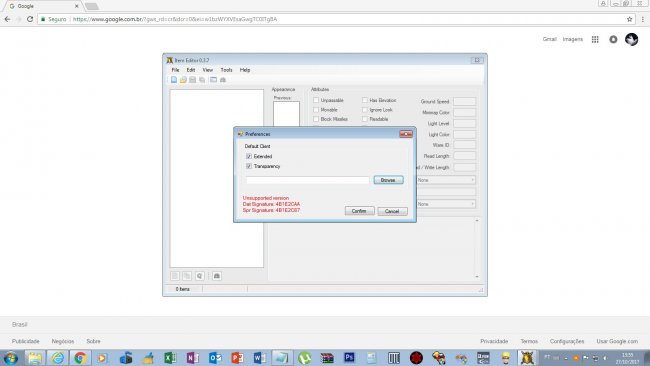Image resolution: width=650 pixels, height=366 pixels.
Task: Open Google notifications bell icon
Action: pos(613,39)
